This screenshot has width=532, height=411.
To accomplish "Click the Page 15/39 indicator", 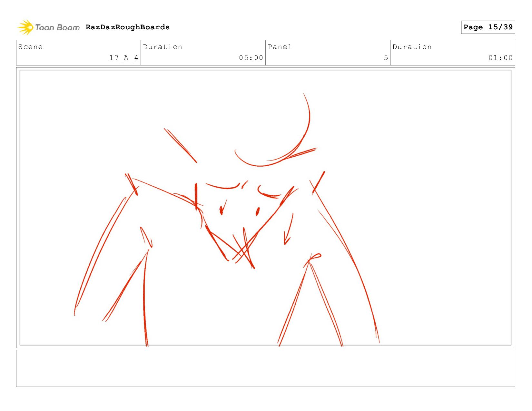I will point(488,27).
